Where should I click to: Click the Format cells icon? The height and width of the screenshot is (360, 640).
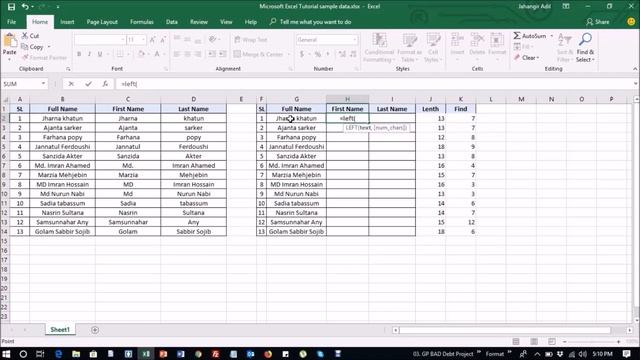coord(497,40)
